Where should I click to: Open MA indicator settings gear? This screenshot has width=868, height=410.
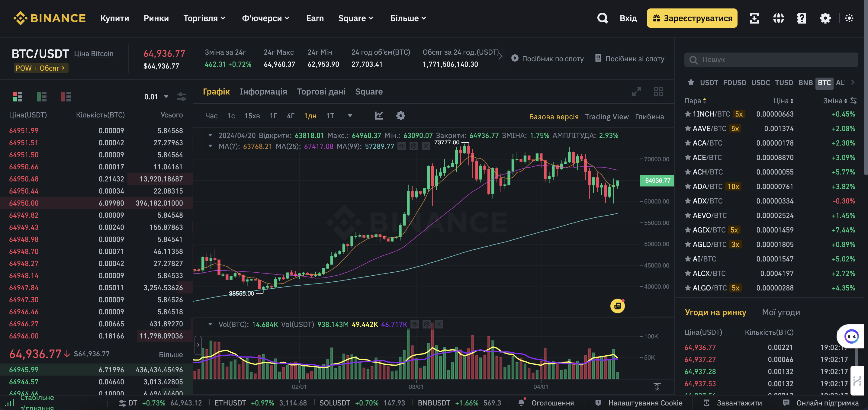click(414, 146)
